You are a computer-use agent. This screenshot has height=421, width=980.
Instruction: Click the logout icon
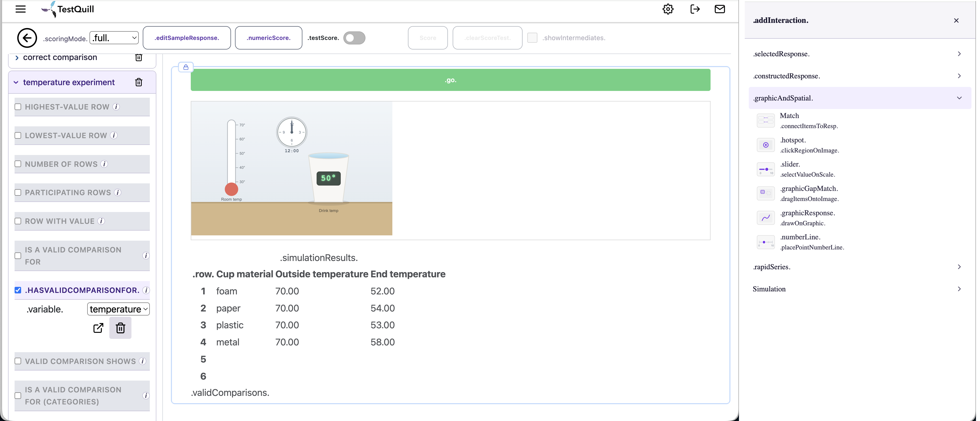[695, 9]
